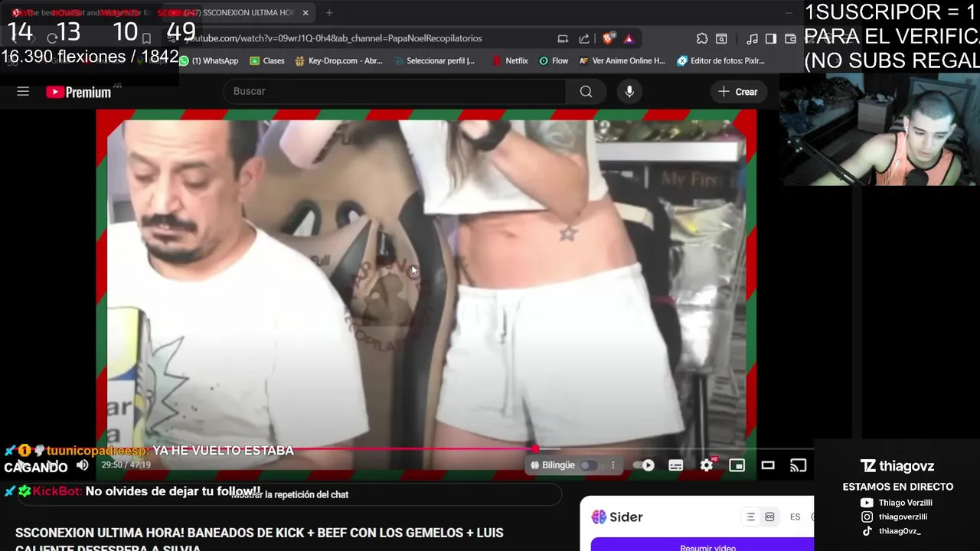Open browser extensions puzzle icon
Image resolution: width=980 pixels, height=551 pixels.
click(702, 38)
